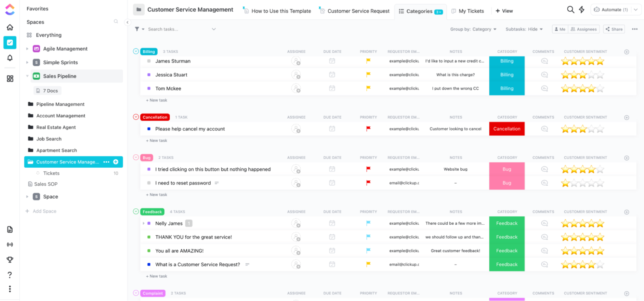Set five-star sentiment for Jessica Stuart's task

[x=601, y=75]
